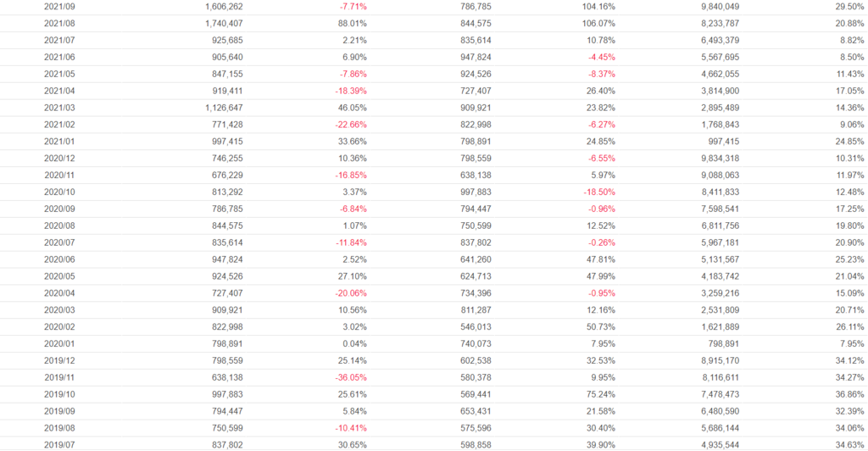This screenshot has width=868, height=451.
Task: Select the red -18.39% value
Action: tap(349, 91)
